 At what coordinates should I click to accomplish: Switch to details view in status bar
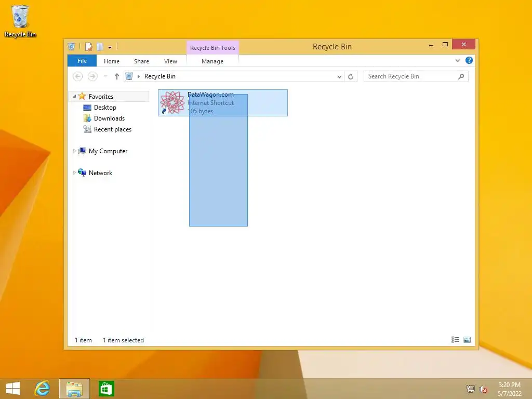pyautogui.click(x=455, y=340)
